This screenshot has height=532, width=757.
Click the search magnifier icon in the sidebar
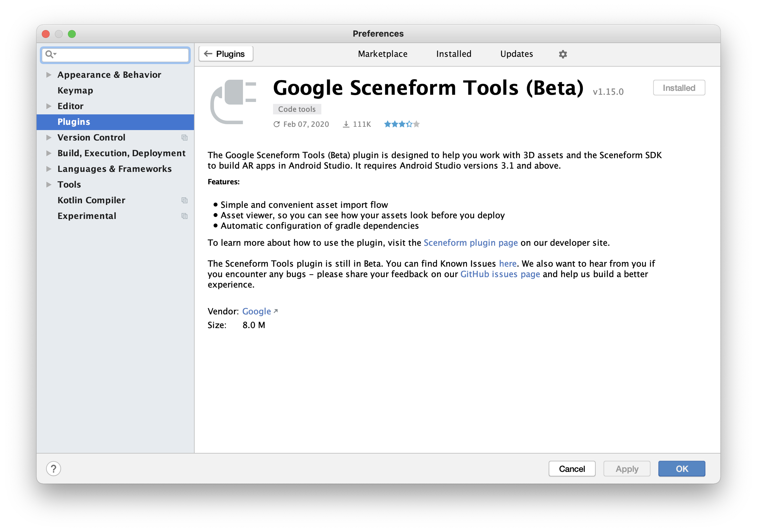click(49, 54)
